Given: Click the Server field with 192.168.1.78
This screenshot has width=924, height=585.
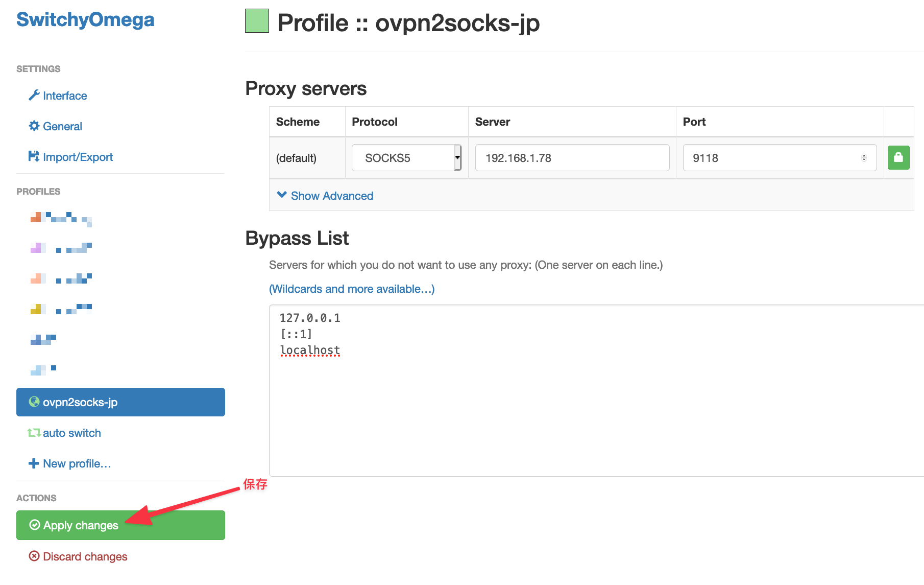Looking at the screenshot, I should pos(572,158).
